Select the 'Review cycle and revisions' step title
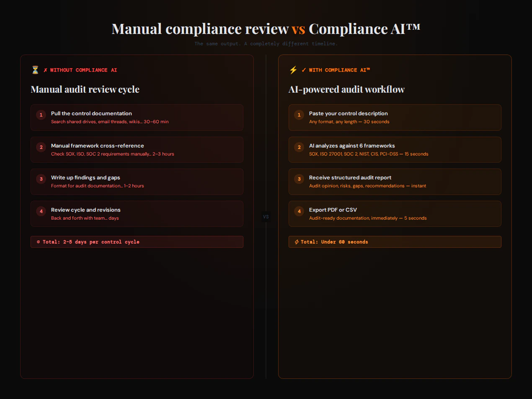The width and height of the screenshot is (532, 399). coord(86,210)
